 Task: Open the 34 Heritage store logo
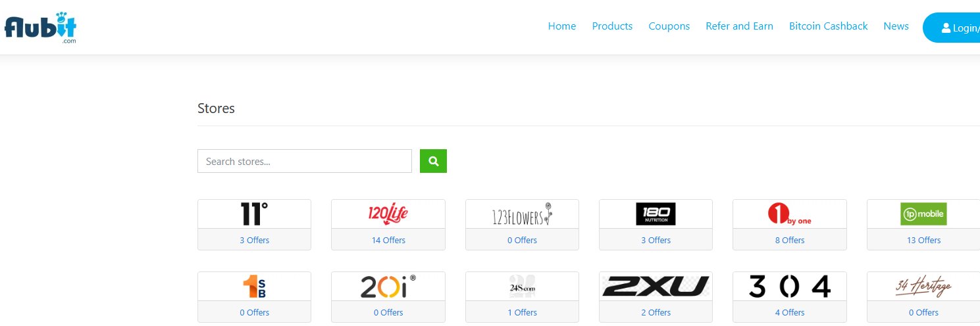[x=923, y=287]
